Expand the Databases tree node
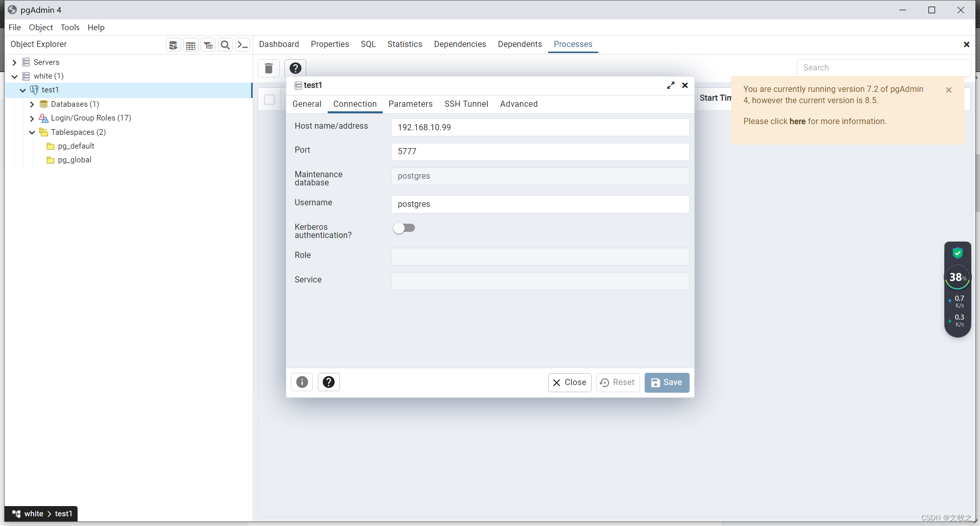Image resolution: width=980 pixels, height=526 pixels. [32, 104]
